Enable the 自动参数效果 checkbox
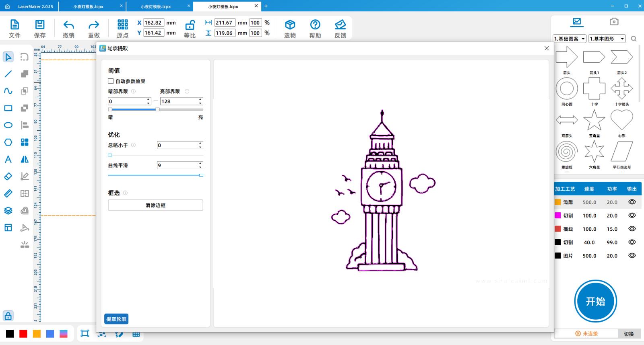The height and width of the screenshot is (345, 644). tap(111, 81)
